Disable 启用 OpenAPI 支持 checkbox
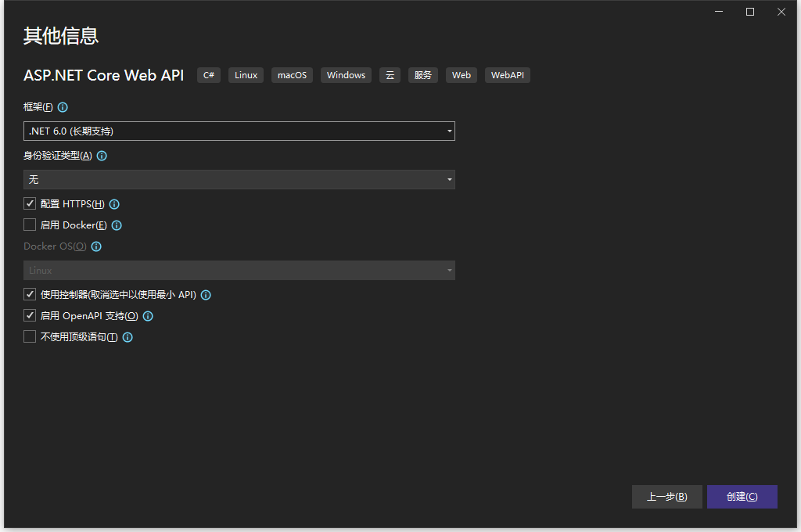Viewport: 801px width, 532px height. point(30,315)
